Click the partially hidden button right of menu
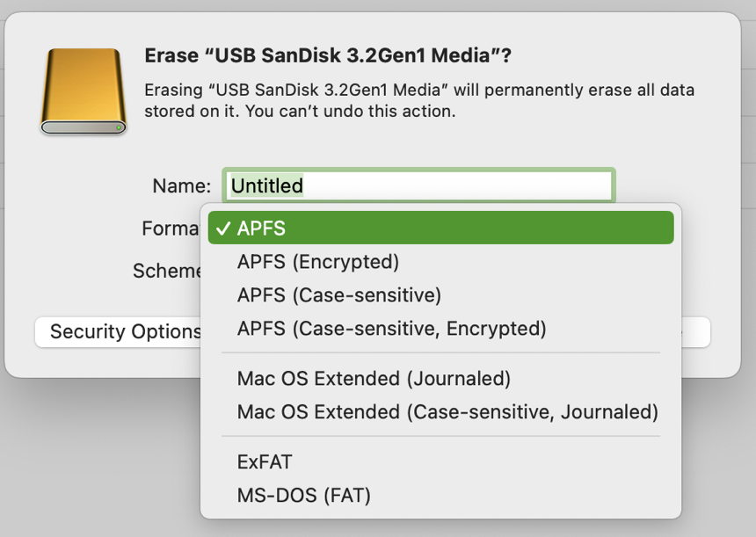Viewport: 756px width, 537px height. tap(695, 331)
